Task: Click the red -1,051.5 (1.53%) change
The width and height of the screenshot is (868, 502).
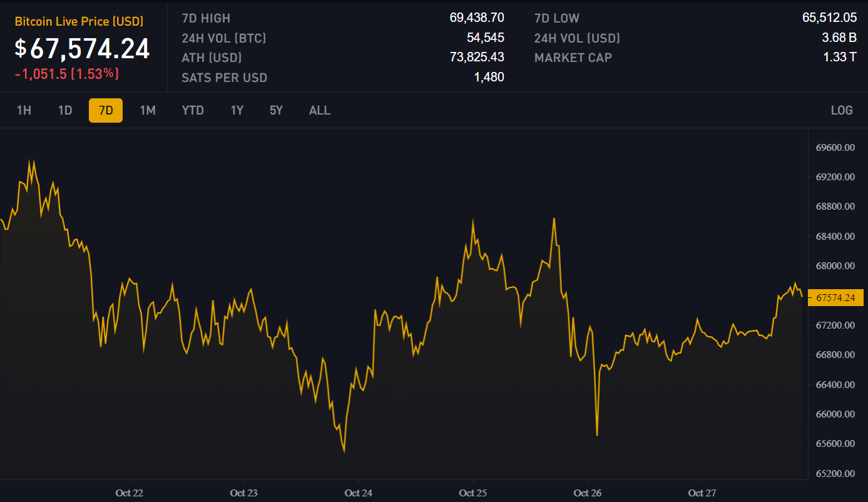Action: tap(67, 74)
